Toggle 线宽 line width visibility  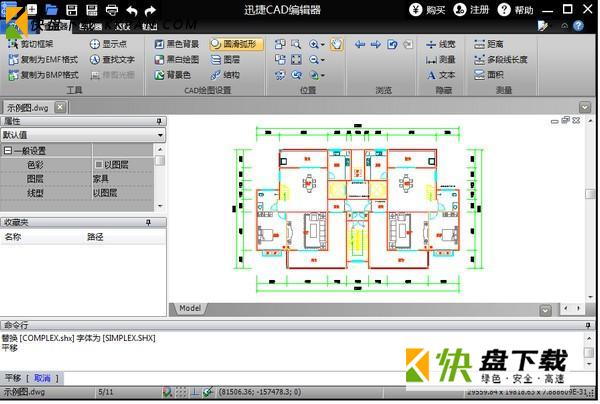tap(441, 44)
